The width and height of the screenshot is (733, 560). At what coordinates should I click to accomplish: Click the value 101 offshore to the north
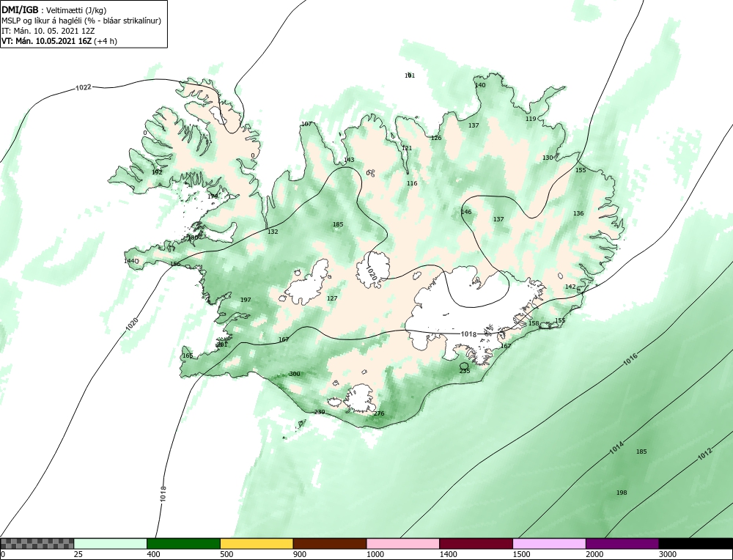410,75
